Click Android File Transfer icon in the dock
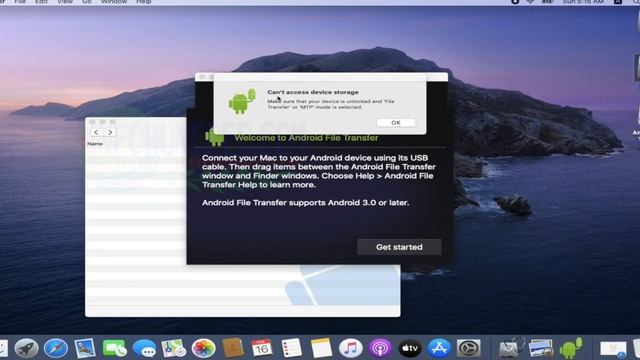640x360 pixels. click(x=571, y=349)
